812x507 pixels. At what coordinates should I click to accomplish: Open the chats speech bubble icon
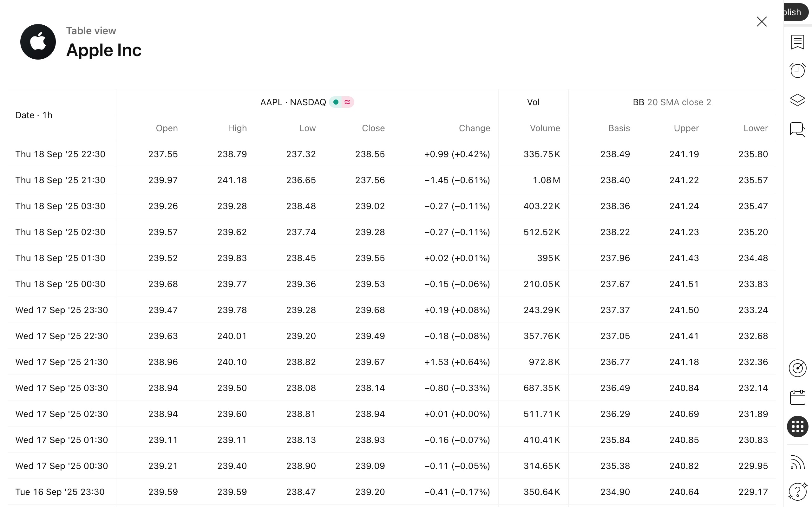click(x=797, y=129)
